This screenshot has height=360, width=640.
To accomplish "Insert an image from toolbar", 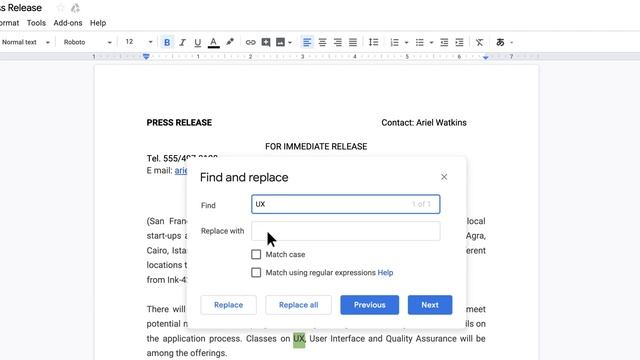I will click(x=280, y=42).
